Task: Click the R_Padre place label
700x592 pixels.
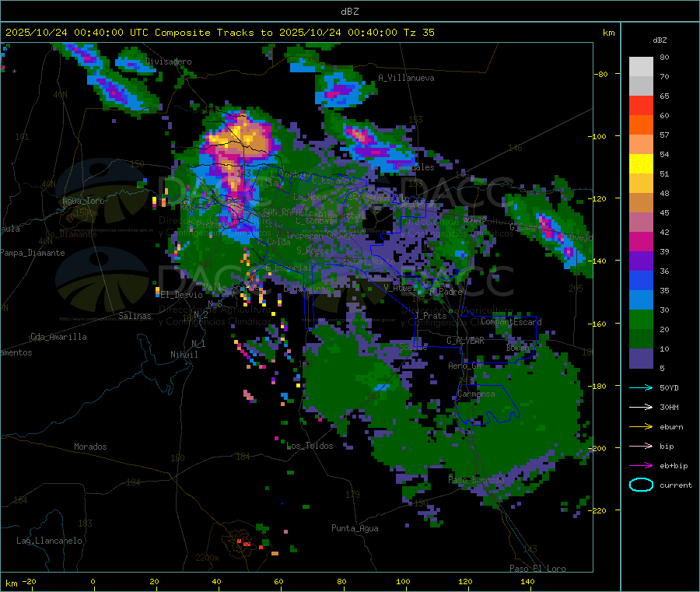Action: click(446, 292)
